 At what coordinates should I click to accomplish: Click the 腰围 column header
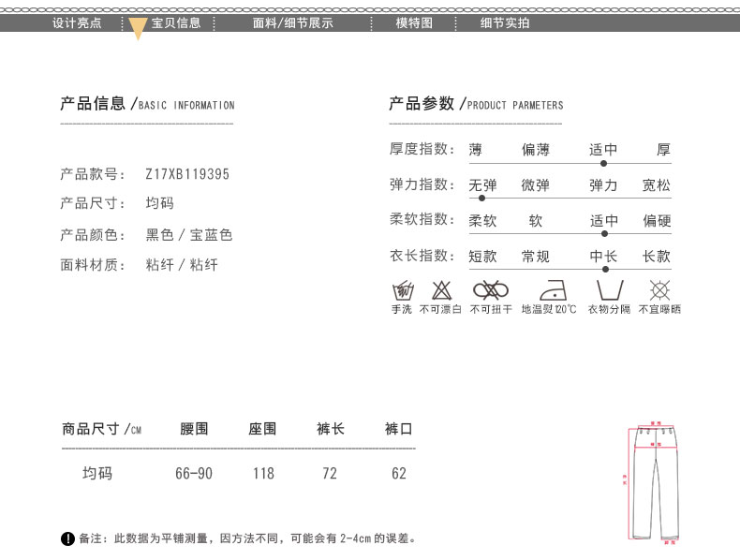coord(194,429)
